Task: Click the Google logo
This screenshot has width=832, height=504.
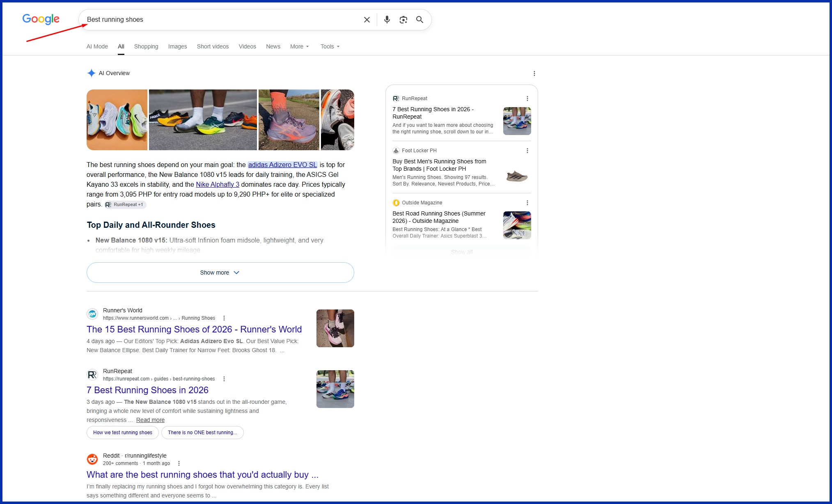Action: [x=41, y=19]
